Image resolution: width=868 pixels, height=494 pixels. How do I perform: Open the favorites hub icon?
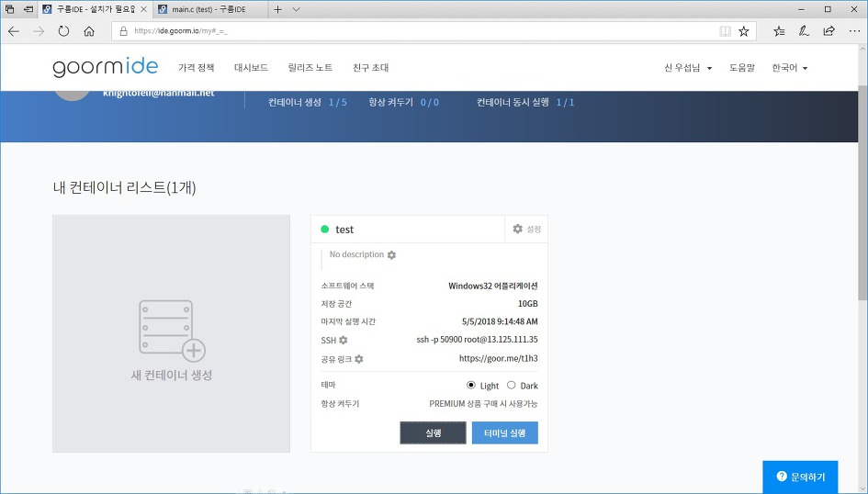779,31
